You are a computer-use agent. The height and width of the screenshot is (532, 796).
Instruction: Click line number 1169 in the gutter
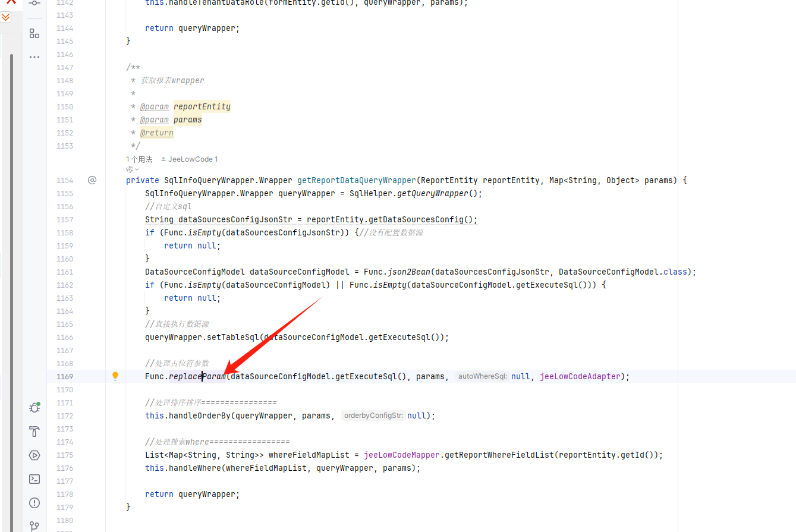tap(65, 376)
